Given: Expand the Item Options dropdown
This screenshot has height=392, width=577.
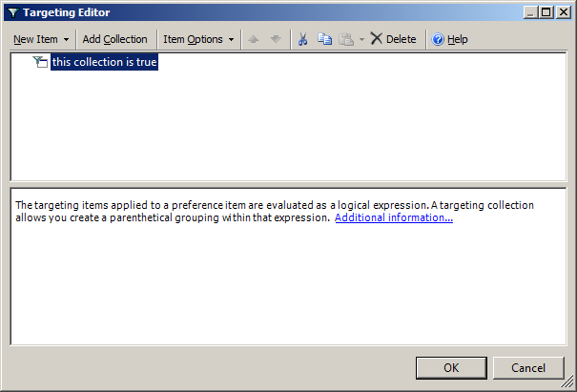Looking at the screenshot, I should 198,39.
